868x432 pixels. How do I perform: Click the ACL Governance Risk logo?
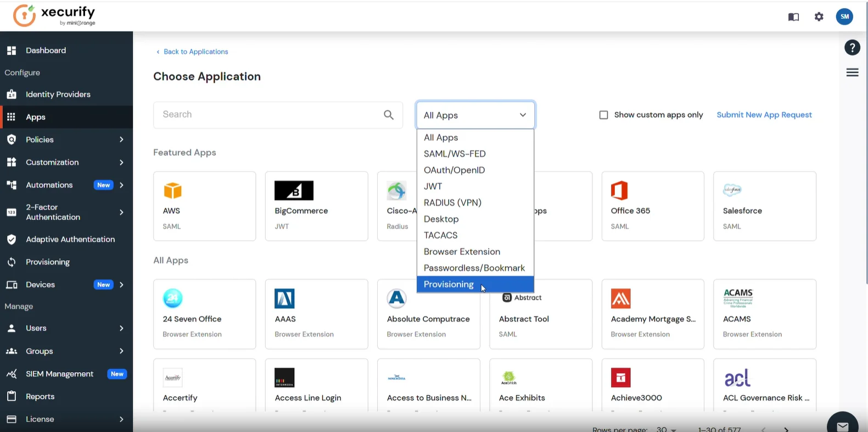(737, 378)
